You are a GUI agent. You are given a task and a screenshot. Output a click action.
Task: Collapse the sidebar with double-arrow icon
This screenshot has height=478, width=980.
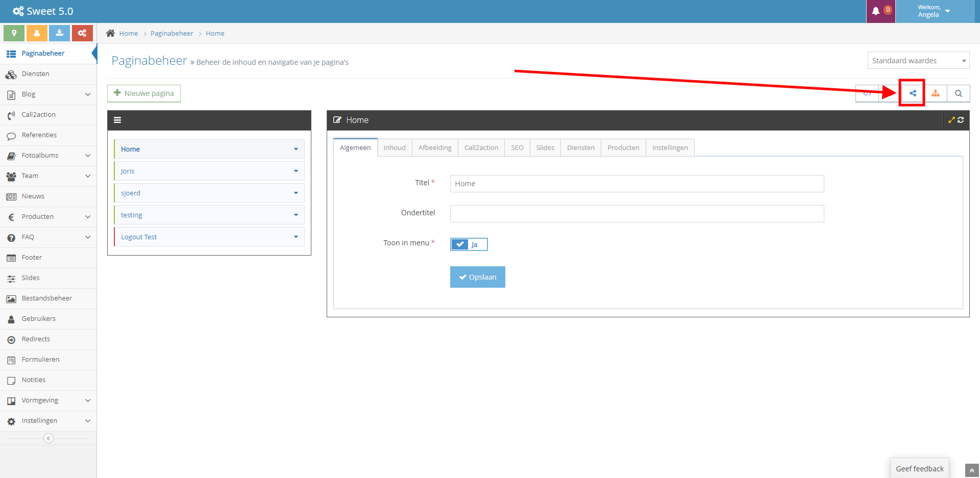(48, 438)
